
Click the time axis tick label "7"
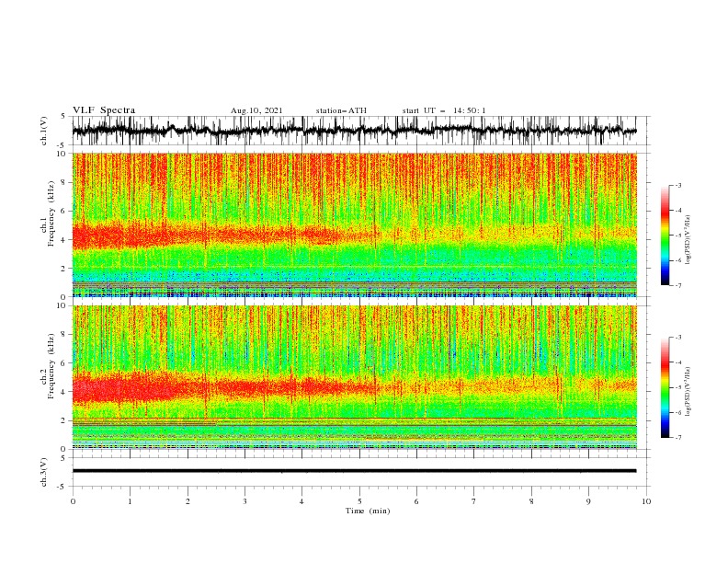click(x=474, y=501)
